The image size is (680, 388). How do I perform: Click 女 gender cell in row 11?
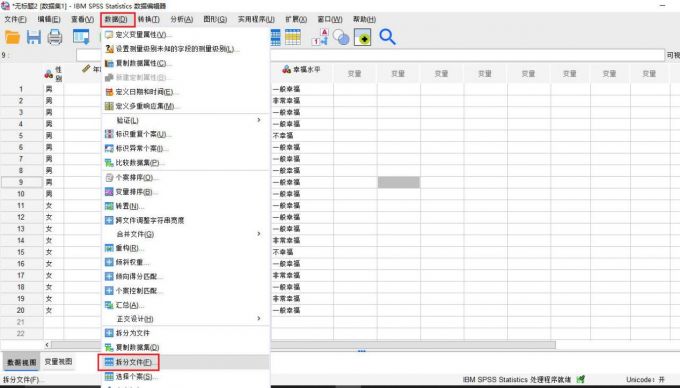pyautogui.click(x=54, y=205)
